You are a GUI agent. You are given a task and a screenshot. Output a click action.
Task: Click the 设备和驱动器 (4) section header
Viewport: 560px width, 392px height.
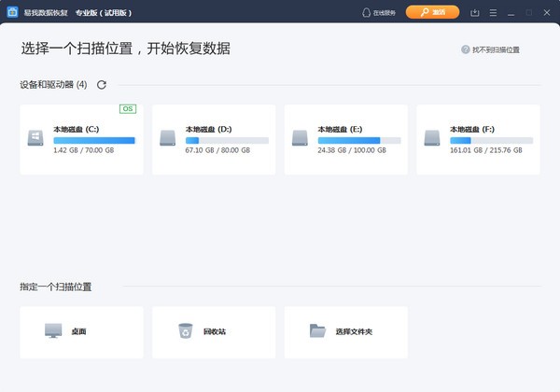[53, 85]
